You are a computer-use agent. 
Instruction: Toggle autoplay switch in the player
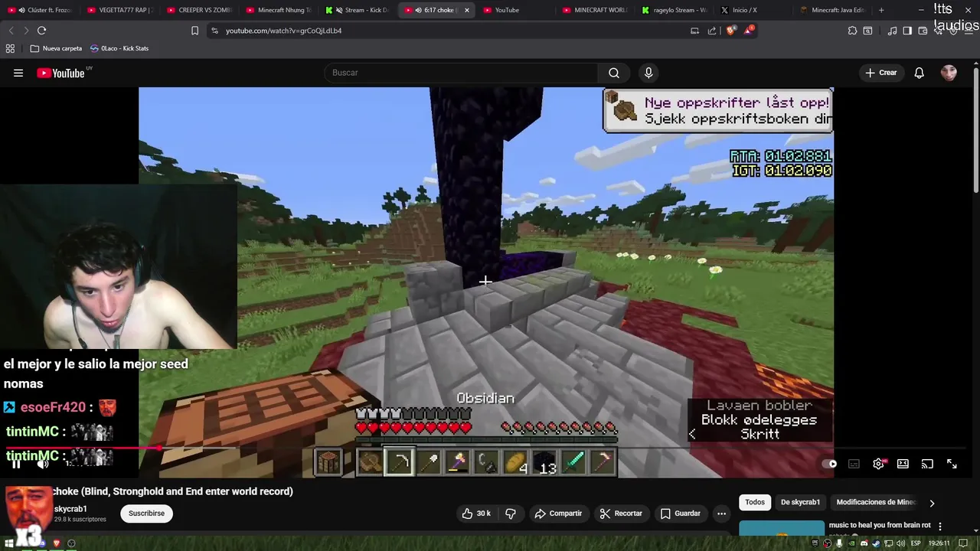click(x=830, y=464)
